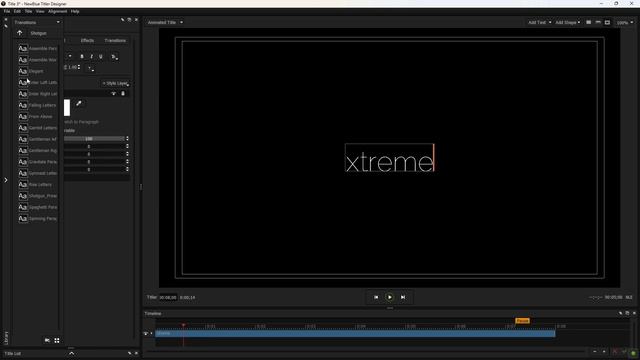Adjust the line spacing stepper

(x=79, y=67)
